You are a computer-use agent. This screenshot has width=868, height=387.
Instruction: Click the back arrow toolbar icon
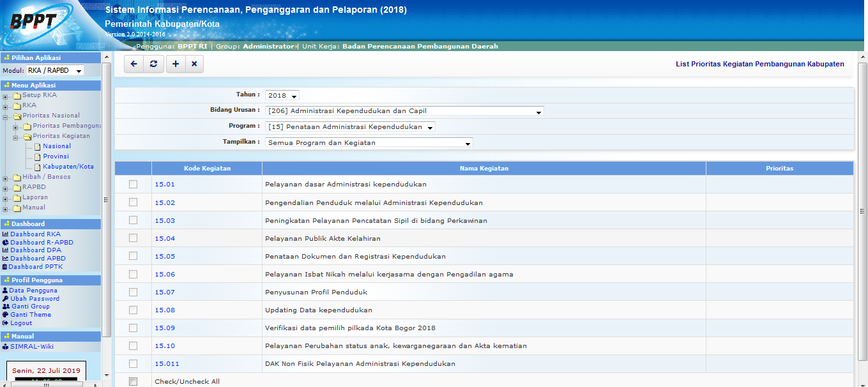coord(133,64)
